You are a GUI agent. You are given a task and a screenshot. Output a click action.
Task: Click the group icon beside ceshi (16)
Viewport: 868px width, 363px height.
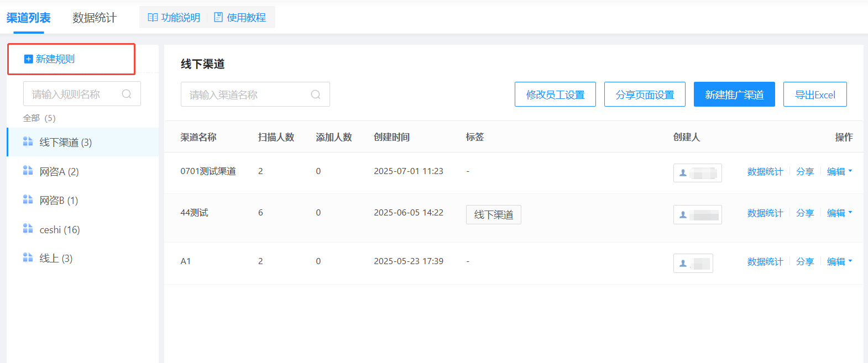click(28, 228)
